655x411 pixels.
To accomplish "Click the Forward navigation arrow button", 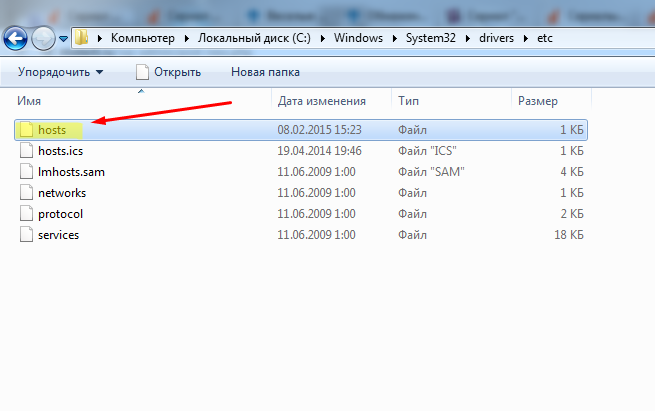I will click(44, 38).
